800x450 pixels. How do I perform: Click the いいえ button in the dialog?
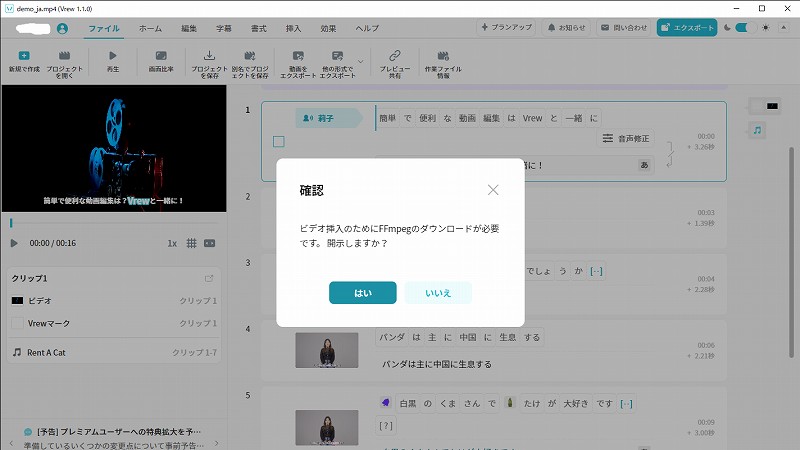(x=438, y=293)
